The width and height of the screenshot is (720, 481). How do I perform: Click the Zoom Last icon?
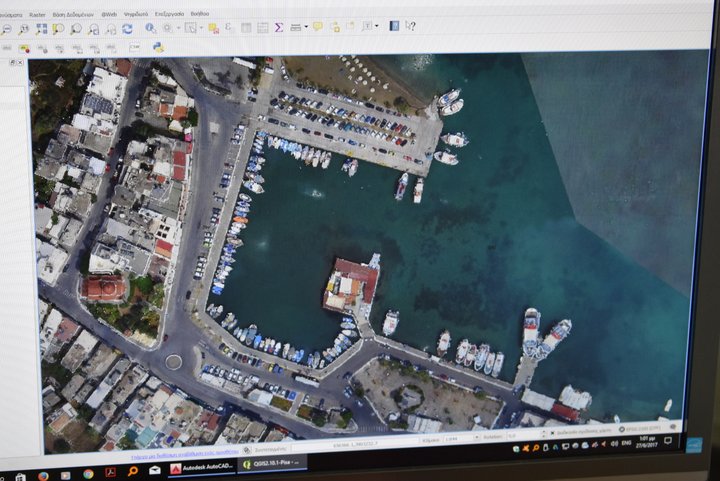point(94,29)
